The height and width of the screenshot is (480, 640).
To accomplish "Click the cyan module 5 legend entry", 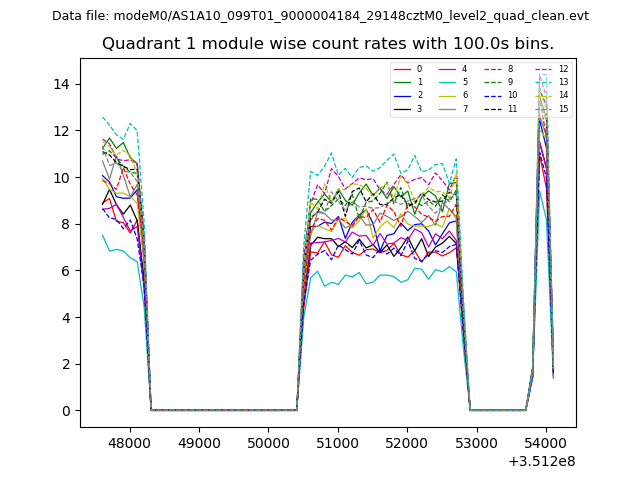I will (454, 82).
